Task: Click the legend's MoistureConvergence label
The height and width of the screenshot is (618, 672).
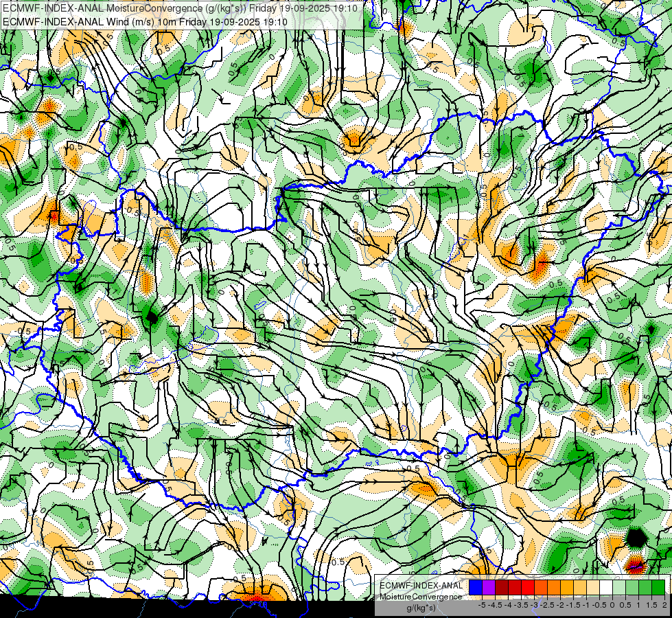Action: tap(421, 597)
